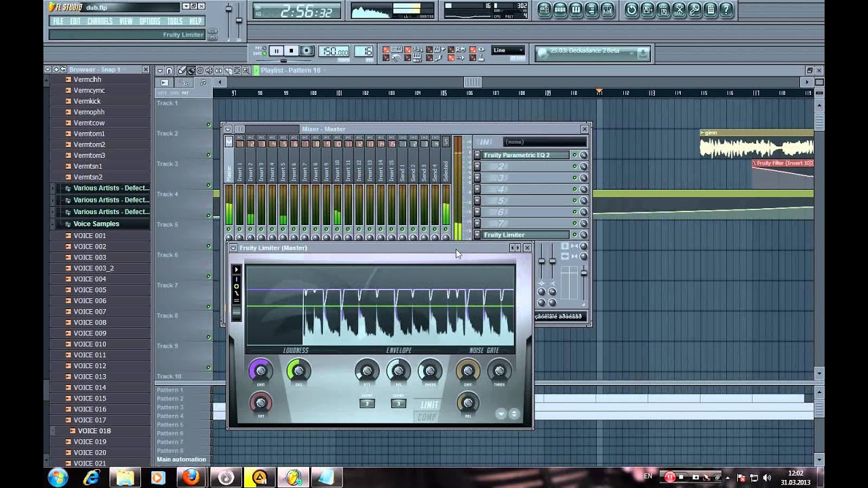Open Internet Explorer from taskbar
The height and width of the screenshot is (488, 868).
click(91, 477)
